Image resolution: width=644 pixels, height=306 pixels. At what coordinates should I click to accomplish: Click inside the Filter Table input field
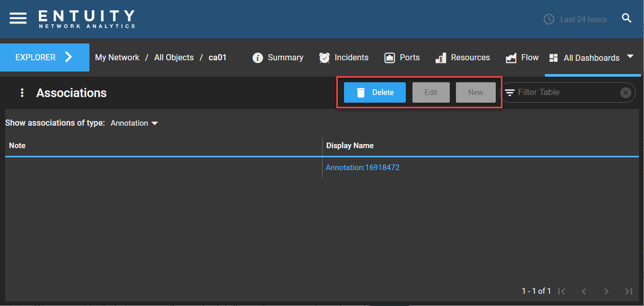pyautogui.click(x=562, y=92)
